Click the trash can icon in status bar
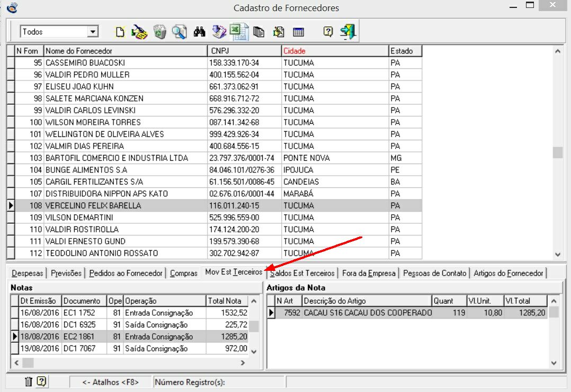571x392 pixels. coord(29,381)
